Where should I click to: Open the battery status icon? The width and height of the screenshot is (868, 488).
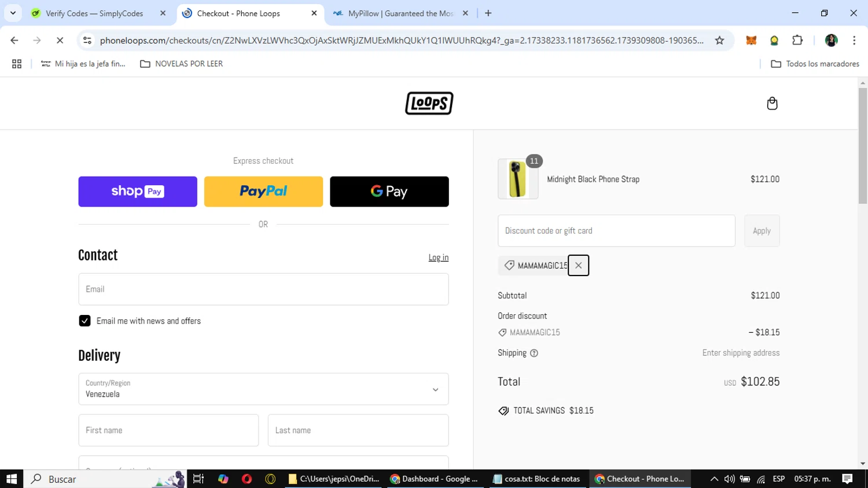pos(745,479)
